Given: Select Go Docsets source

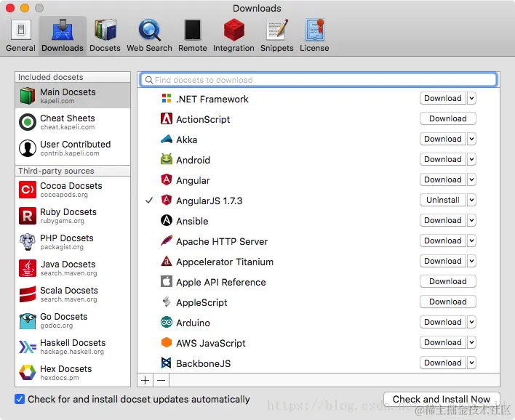Looking at the screenshot, I should click(x=73, y=320).
